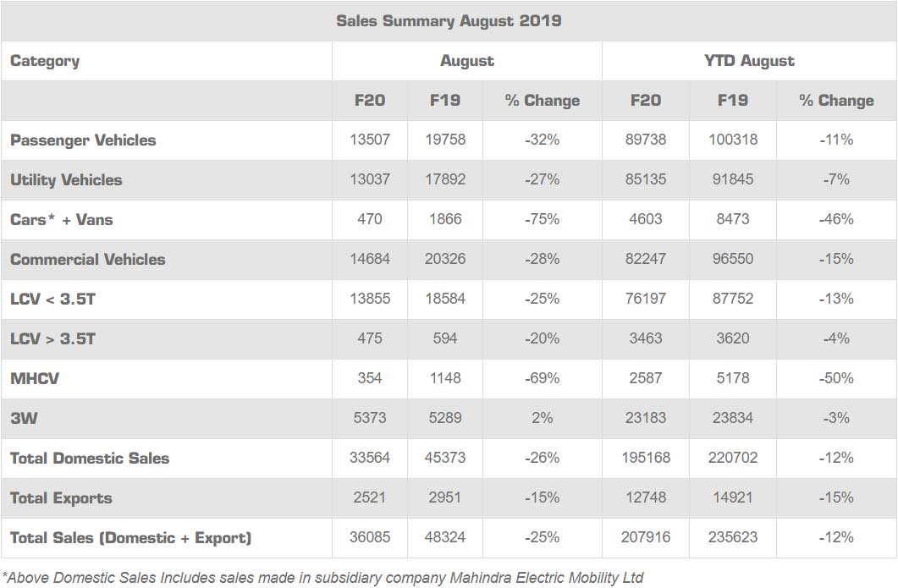Select the Passenger Vehicles row label
Image resolution: width=898 pixels, height=588 pixels.
pyautogui.click(x=83, y=140)
